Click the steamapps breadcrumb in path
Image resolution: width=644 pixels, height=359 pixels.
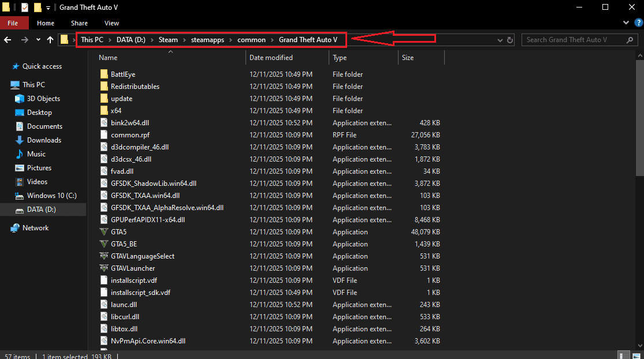207,40
